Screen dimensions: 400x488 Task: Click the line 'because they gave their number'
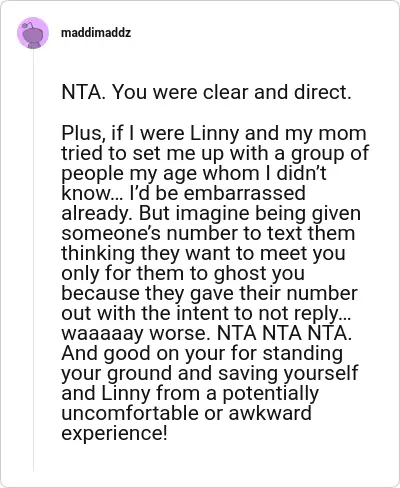209,293
